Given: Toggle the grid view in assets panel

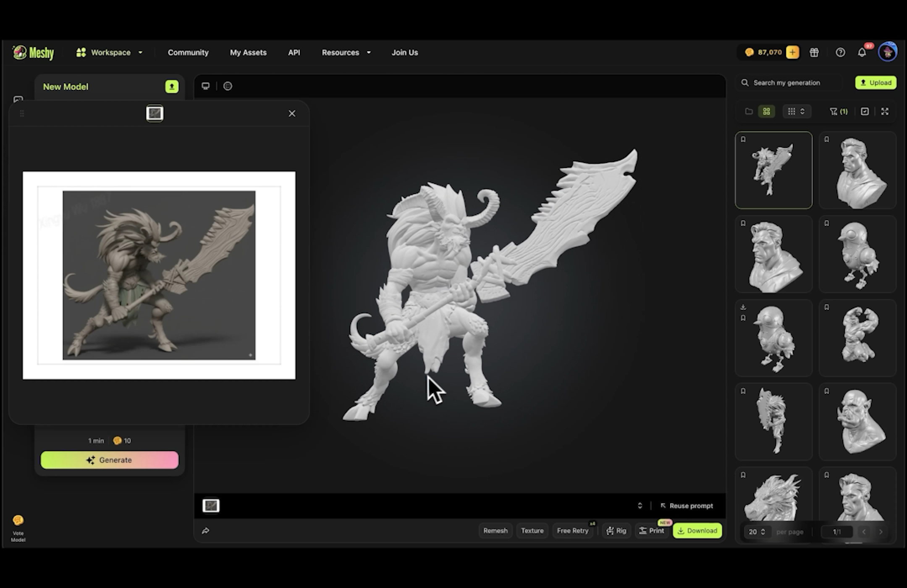Looking at the screenshot, I should [766, 111].
